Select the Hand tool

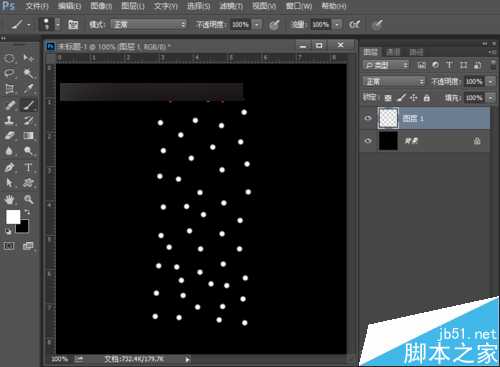[9, 199]
